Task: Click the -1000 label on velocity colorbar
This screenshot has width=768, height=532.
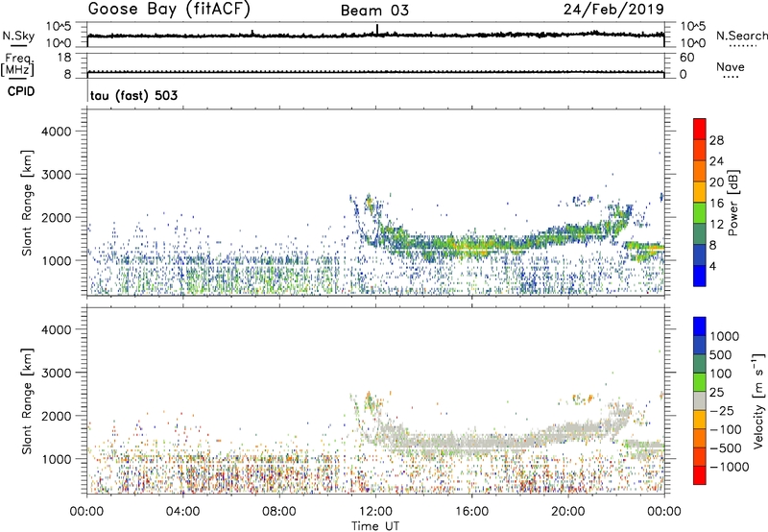Action: [729, 467]
